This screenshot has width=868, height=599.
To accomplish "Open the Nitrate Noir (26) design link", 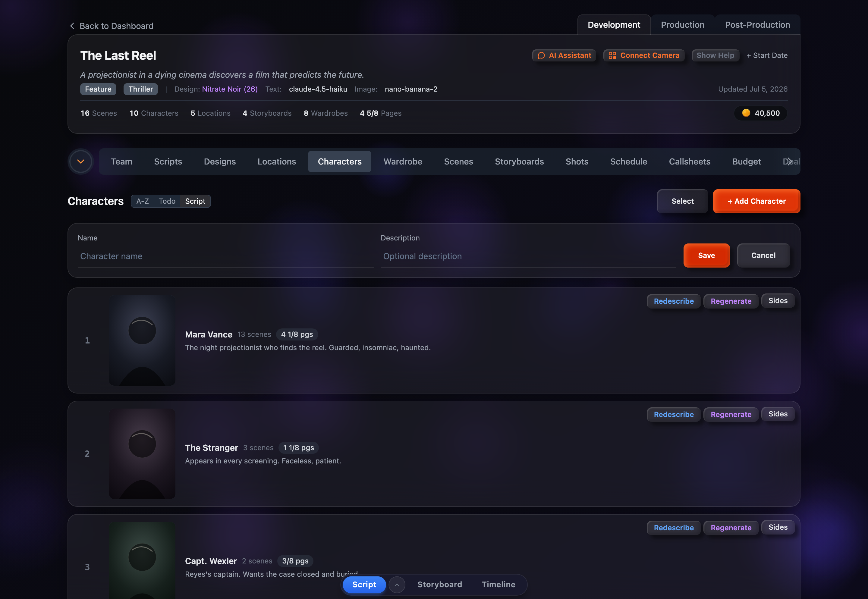I will tap(230, 89).
